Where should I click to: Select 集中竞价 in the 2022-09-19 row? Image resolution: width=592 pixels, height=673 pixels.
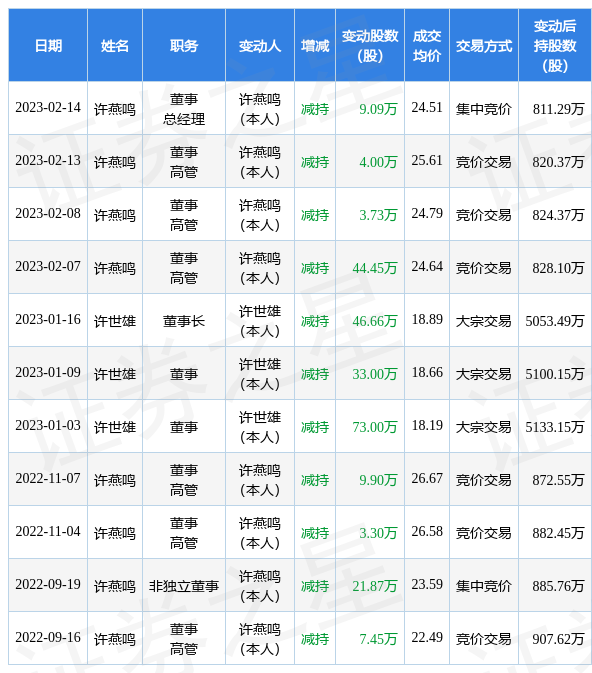pyautogui.click(x=484, y=586)
